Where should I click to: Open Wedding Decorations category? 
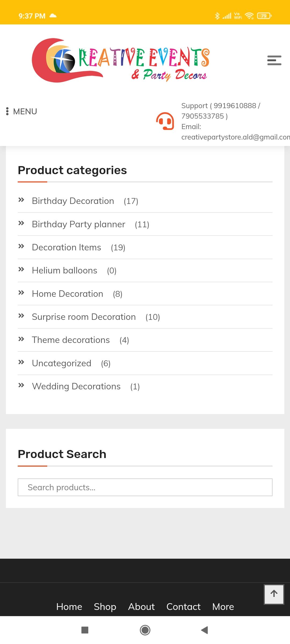pos(76,386)
